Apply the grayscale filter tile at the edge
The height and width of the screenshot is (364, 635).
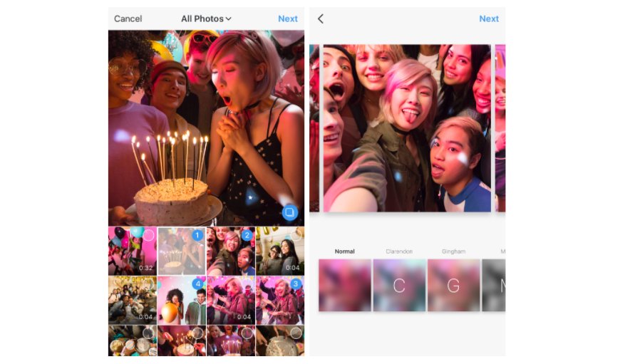coord(494,286)
